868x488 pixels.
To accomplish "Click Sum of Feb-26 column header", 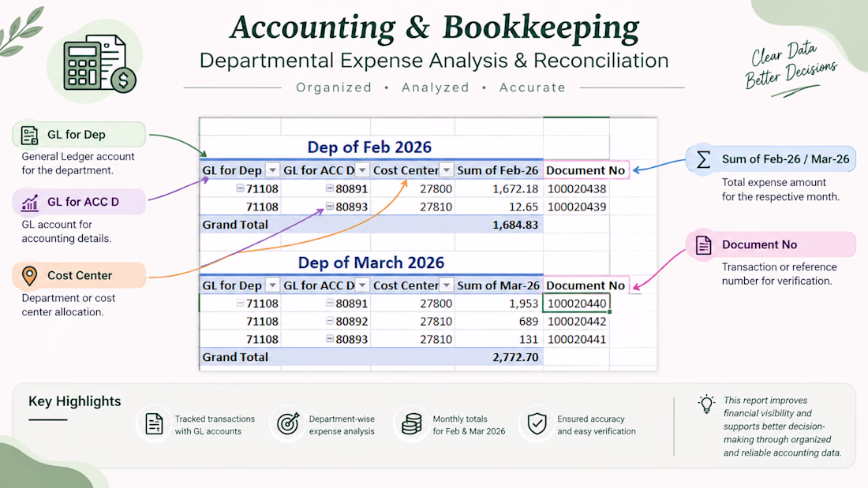I will click(x=499, y=170).
